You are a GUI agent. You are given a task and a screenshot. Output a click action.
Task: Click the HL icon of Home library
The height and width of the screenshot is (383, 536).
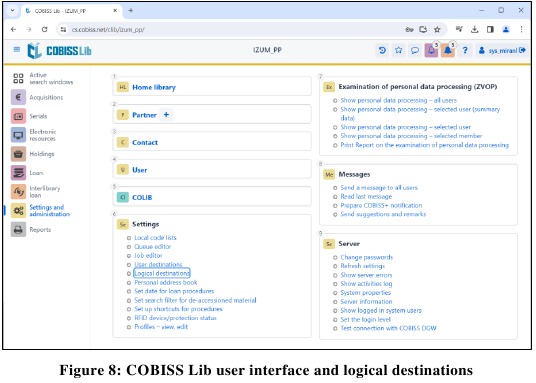point(123,87)
